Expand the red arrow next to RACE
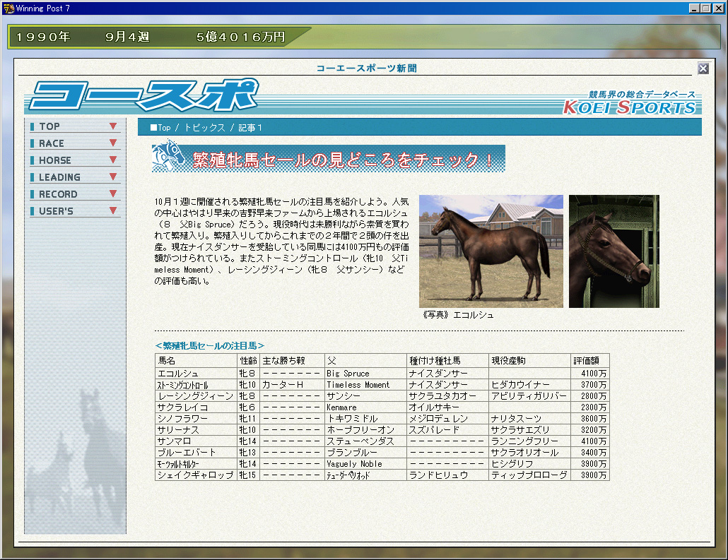Viewport: 728px width, 560px height. (x=113, y=143)
